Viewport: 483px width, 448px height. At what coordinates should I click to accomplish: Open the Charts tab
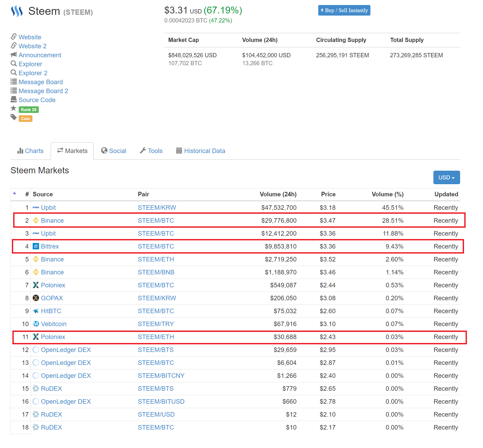click(30, 151)
